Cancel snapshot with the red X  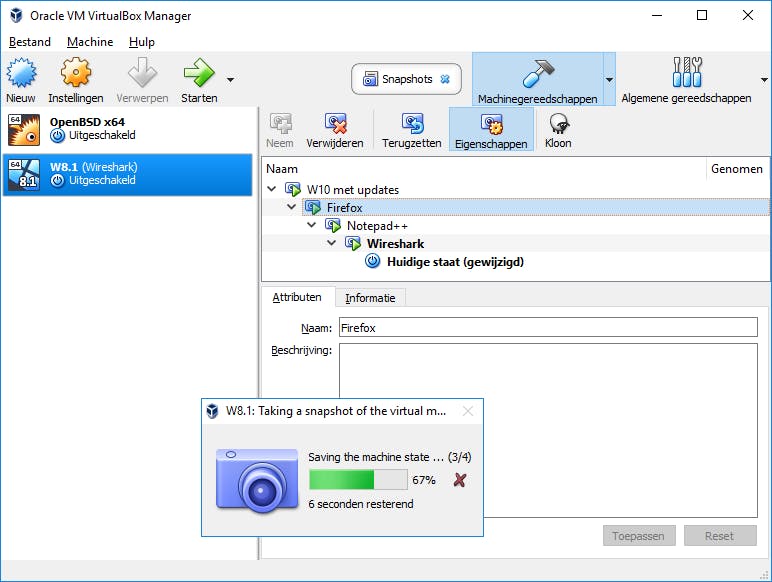(x=459, y=480)
